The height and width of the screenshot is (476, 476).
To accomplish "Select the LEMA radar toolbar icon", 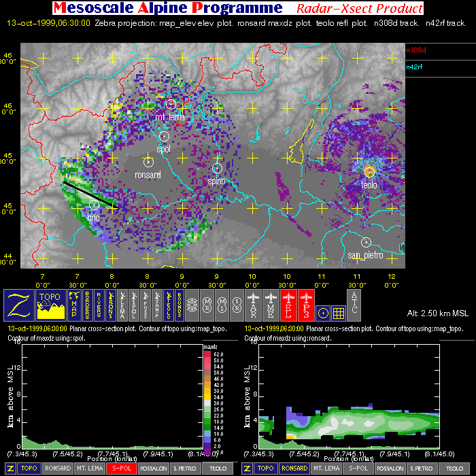I will tap(122, 304).
